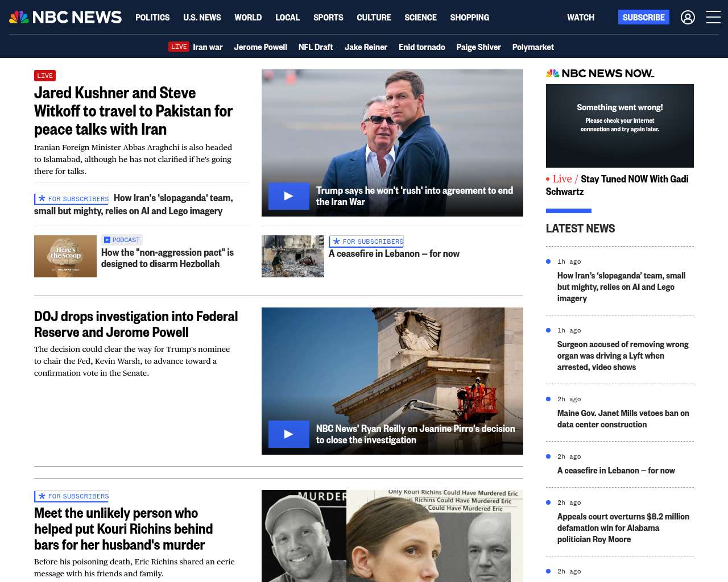Read the Jared Kushner Pakistan headline
728x582 pixels.
[x=133, y=111]
